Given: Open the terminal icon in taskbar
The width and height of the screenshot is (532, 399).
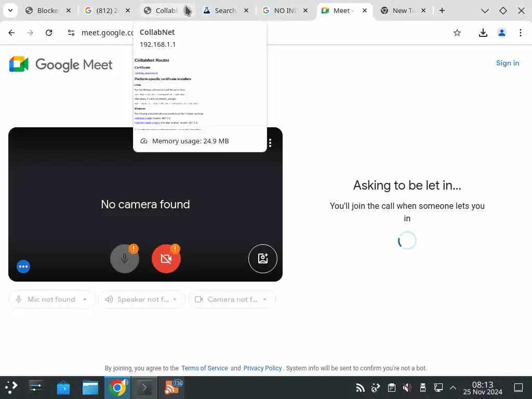Looking at the screenshot, I should (144, 387).
